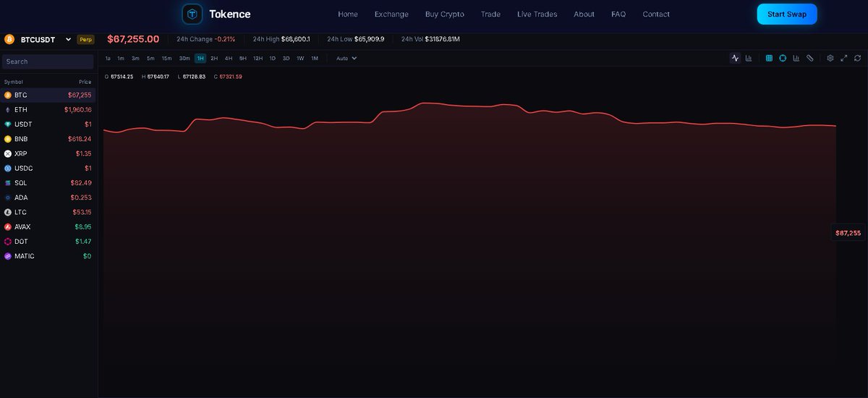Refresh the chart data

858,58
